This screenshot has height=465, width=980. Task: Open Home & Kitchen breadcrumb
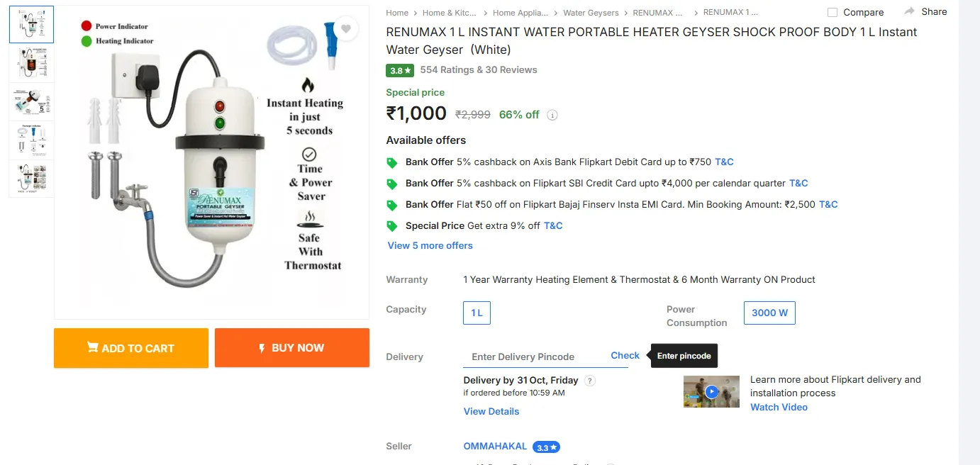[449, 13]
